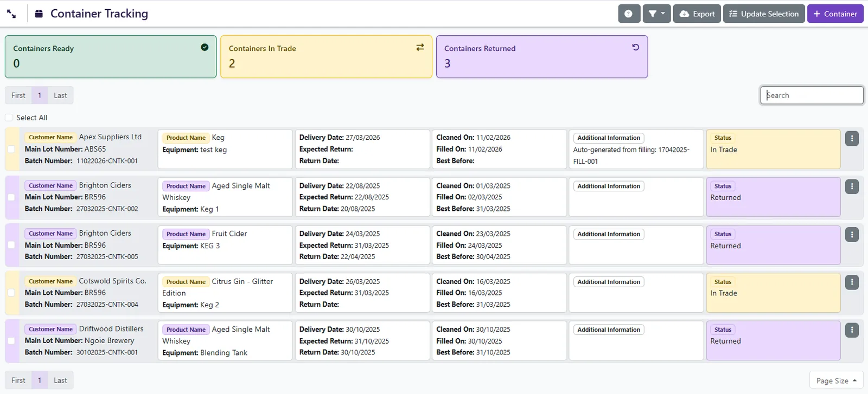Open three-dot menu for Fruit Cider row

(x=852, y=235)
